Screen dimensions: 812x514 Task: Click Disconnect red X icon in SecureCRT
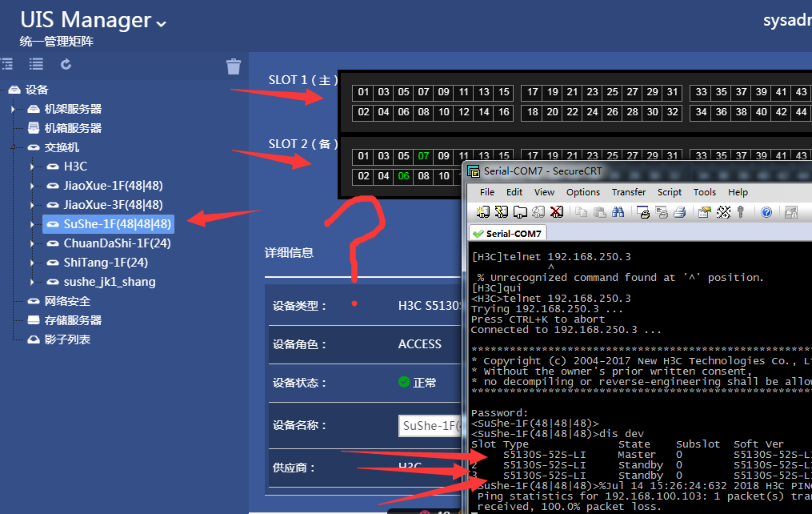[x=557, y=212]
